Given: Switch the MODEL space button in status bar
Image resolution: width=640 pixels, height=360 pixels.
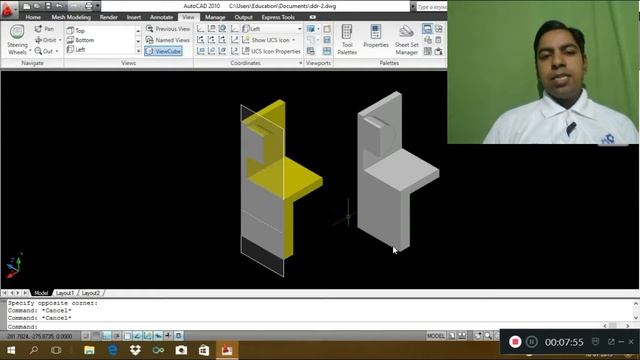Looking at the screenshot, I should 436,336.
